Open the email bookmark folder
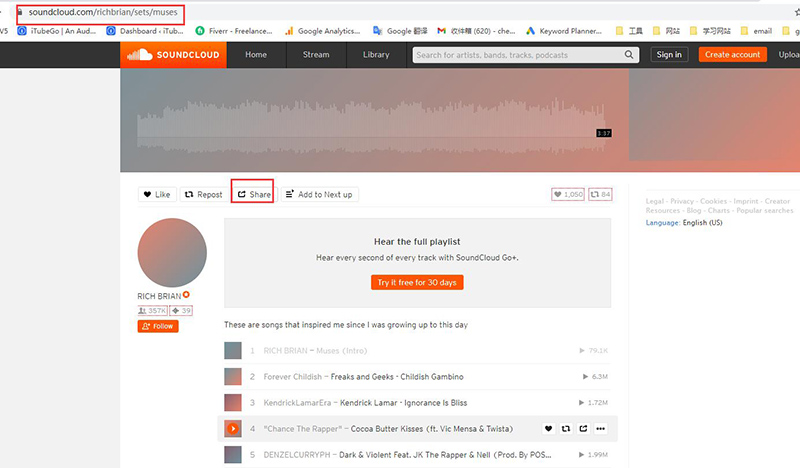Viewport: 800px width, 468px height. point(756,31)
